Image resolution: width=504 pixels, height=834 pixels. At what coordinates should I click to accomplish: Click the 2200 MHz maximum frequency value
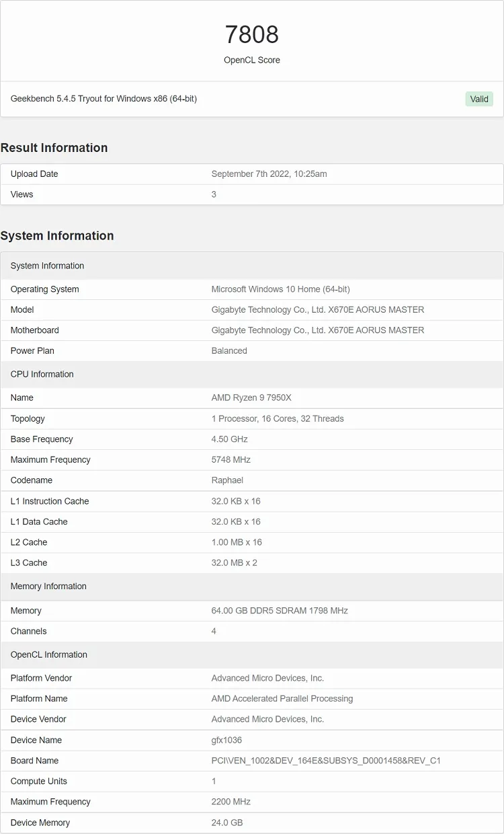click(231, 802)
